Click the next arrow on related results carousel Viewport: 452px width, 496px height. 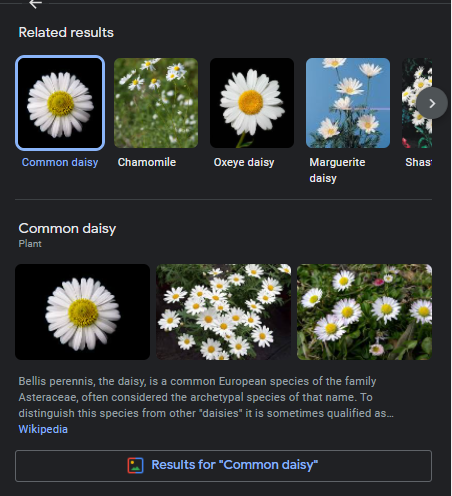tap(432, 103)
